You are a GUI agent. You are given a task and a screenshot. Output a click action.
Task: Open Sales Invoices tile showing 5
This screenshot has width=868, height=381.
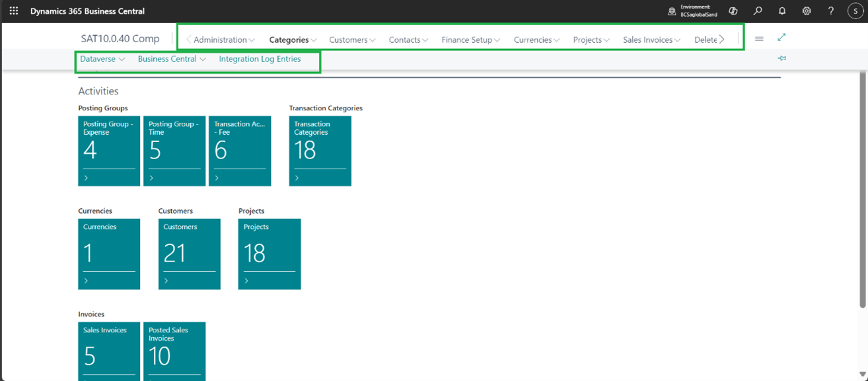(x=109, y=351)
